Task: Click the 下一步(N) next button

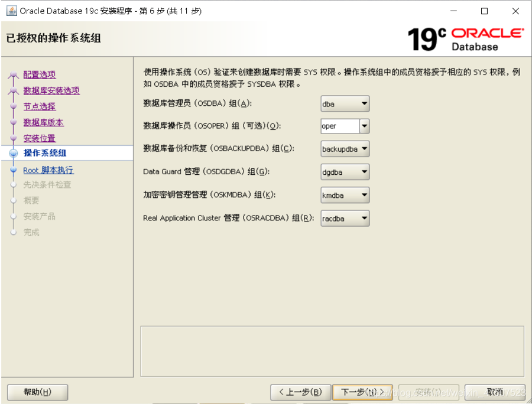Action: pyautogui.click(x=362, y=392)
